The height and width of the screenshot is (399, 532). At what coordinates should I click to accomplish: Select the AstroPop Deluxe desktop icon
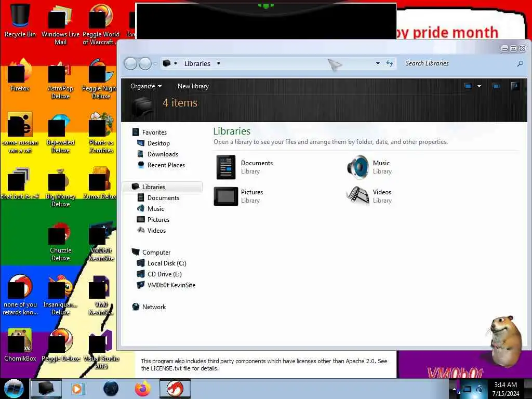point(60,79)
